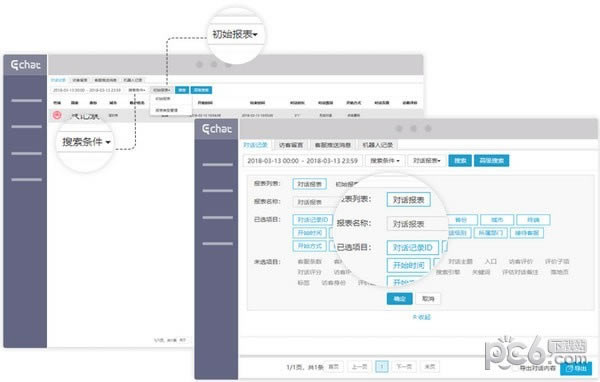Toggle the selected 对话记录ID item

click(313, 220)
